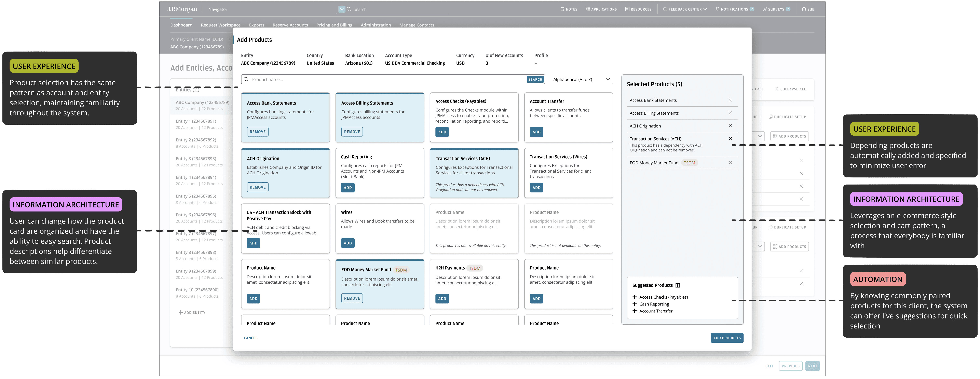Remove ACH Origination with its X icon
This screenshot has width=980, height=379.
coord(730,126)
